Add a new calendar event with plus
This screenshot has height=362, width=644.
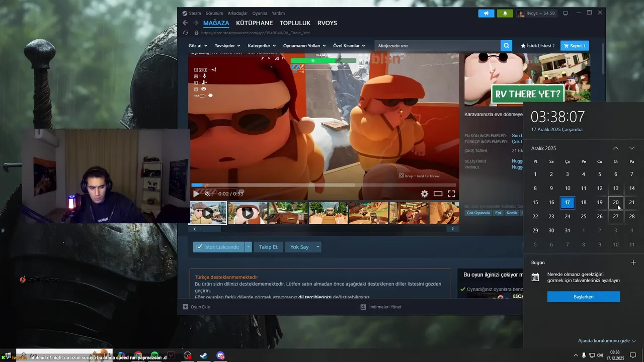(x=633, y=262)
